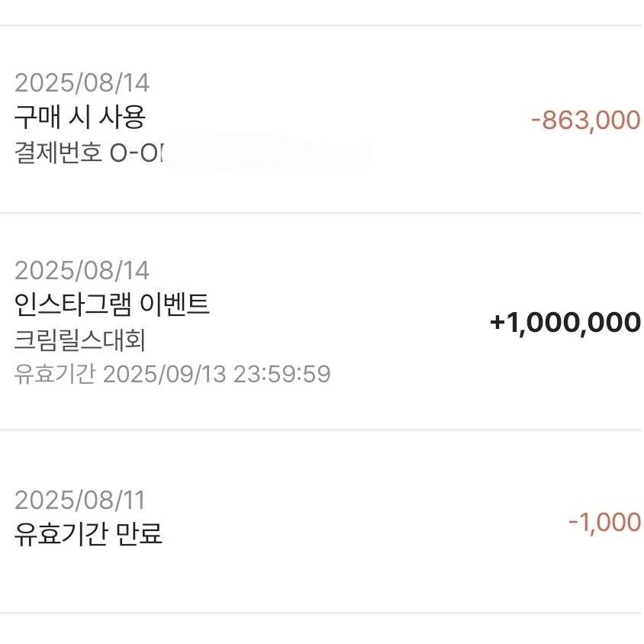The image size is (644, 644).
Task: Tap the blurred-out payment number area
Action: (267, 155)
